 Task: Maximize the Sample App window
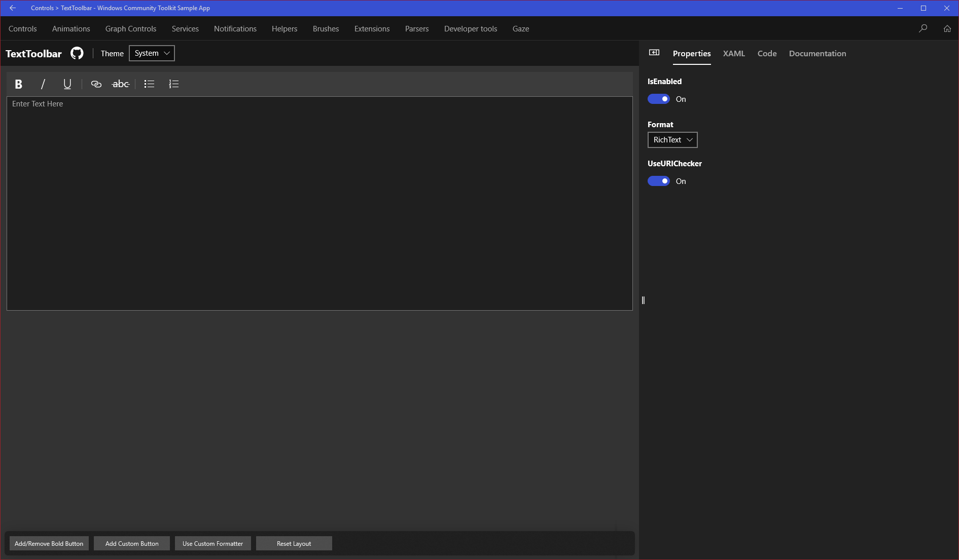click(x=924, y=8)
